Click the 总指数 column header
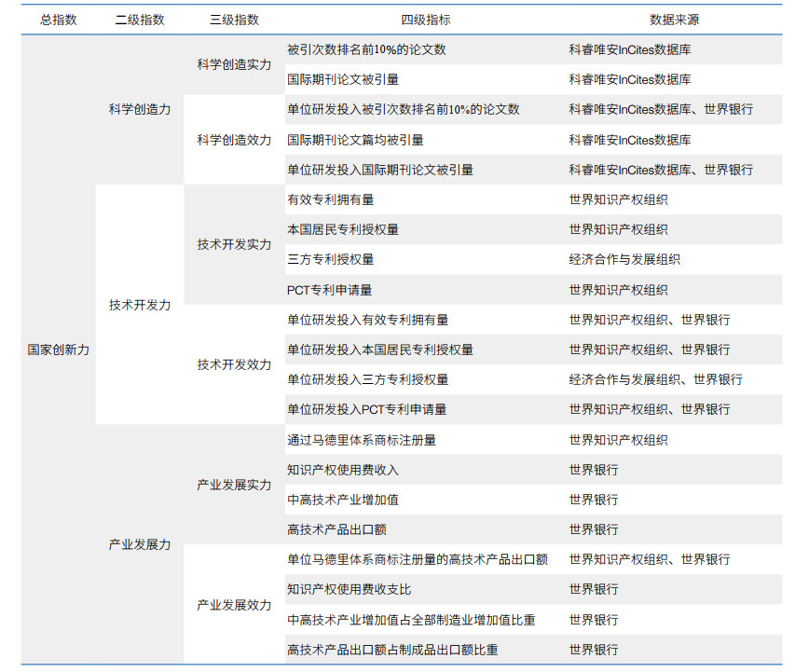 [59, 21]
